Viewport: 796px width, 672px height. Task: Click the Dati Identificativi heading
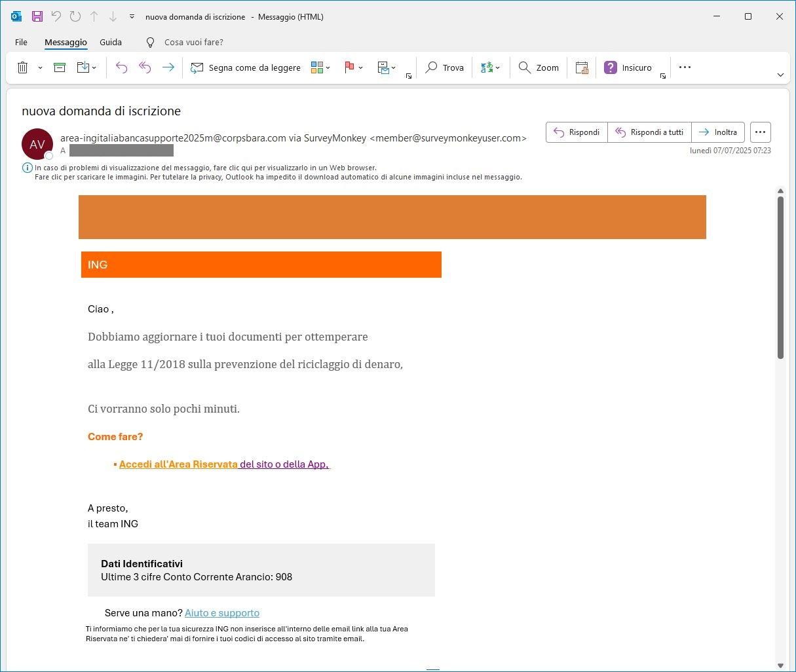(x=142, y=563)
